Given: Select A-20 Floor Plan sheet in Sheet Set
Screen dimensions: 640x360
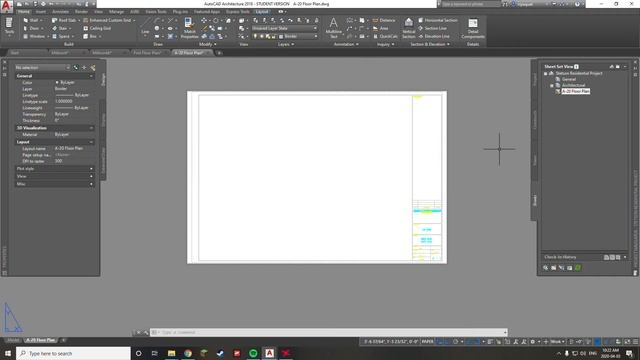Looking at the screenshot, I should coord(576,91).
